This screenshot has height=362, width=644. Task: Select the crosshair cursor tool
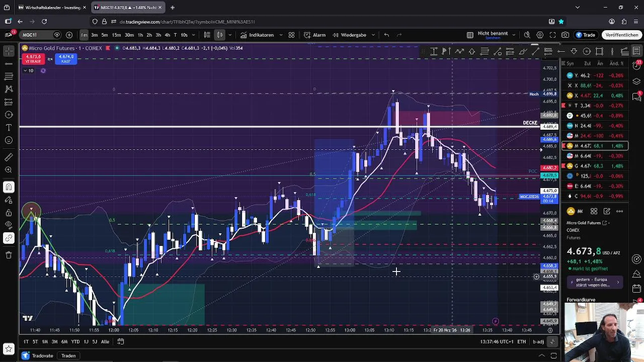click(9, 51)
